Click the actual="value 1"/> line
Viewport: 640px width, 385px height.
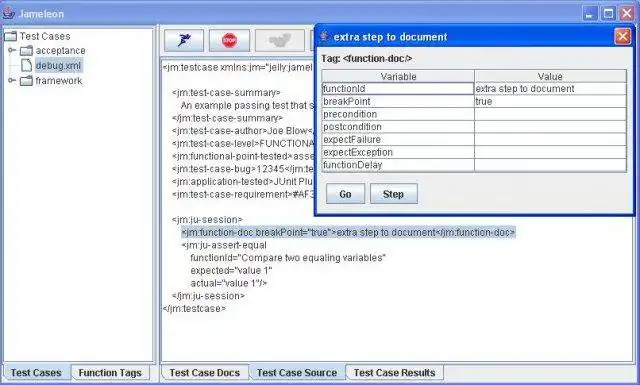click(x=229, y=283)
